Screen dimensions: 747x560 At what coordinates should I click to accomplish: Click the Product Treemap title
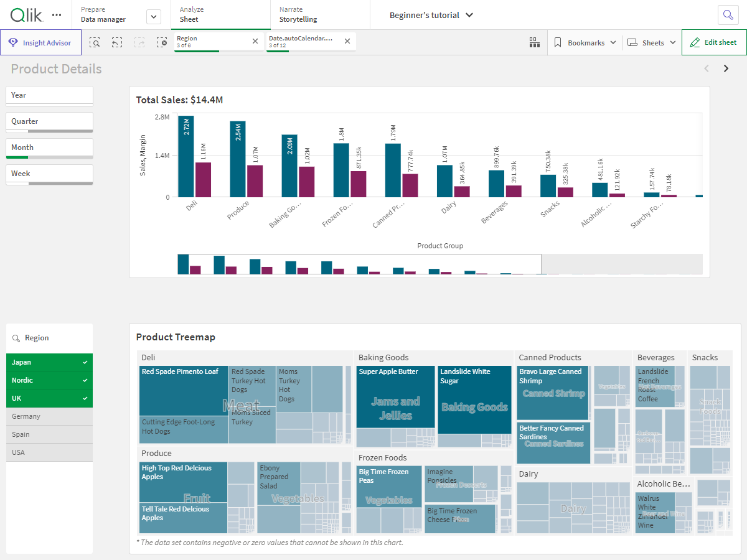[176, 337]
